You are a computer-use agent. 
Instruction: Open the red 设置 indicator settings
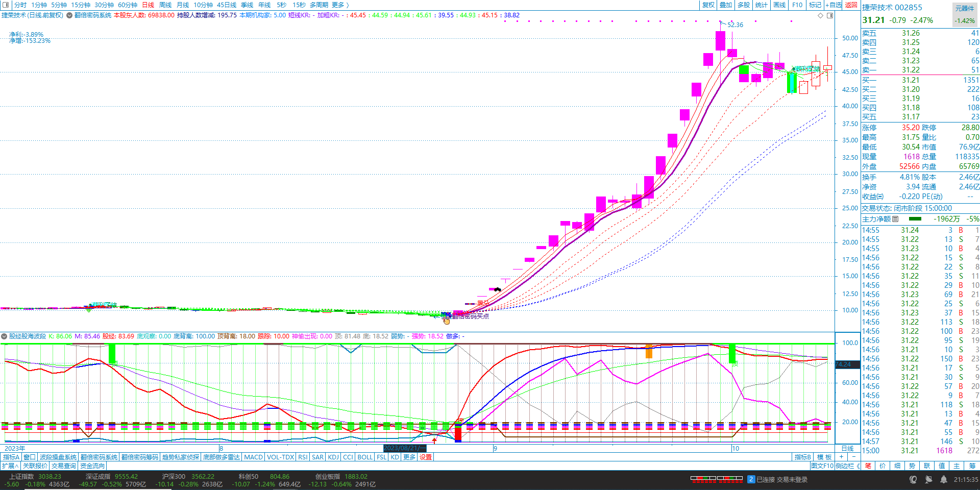coord(426,457)
